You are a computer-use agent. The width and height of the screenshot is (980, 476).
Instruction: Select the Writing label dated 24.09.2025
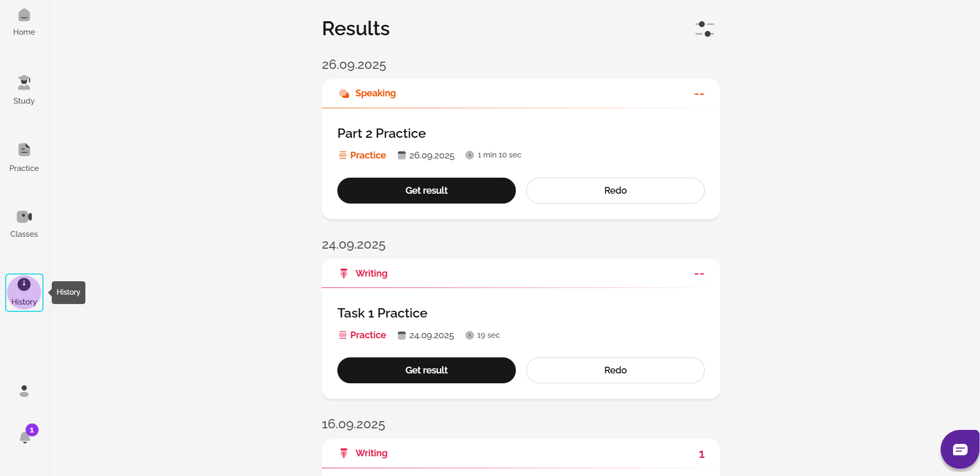371,273
